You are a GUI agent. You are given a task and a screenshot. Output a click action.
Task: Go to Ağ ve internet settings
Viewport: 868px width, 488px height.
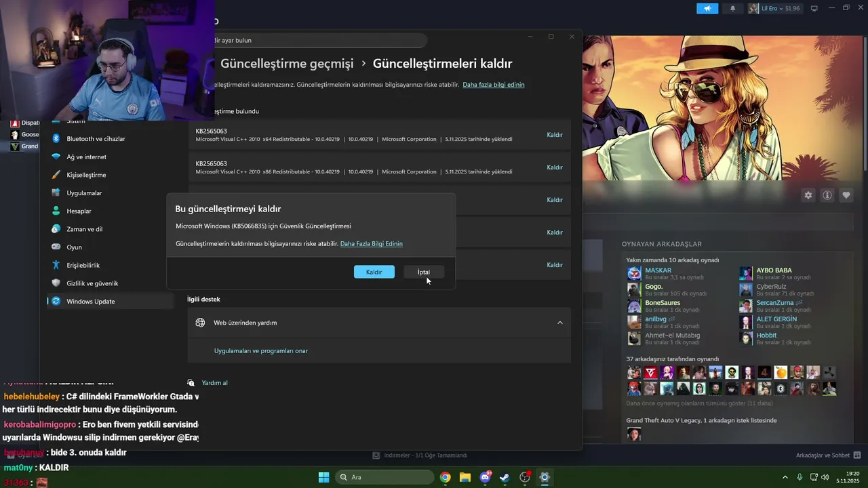pos(86,157)
